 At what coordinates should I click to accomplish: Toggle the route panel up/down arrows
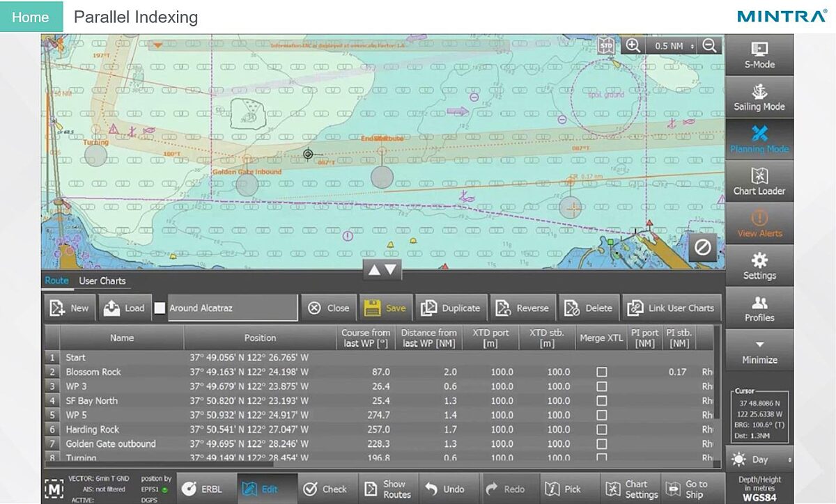(382, 269)
